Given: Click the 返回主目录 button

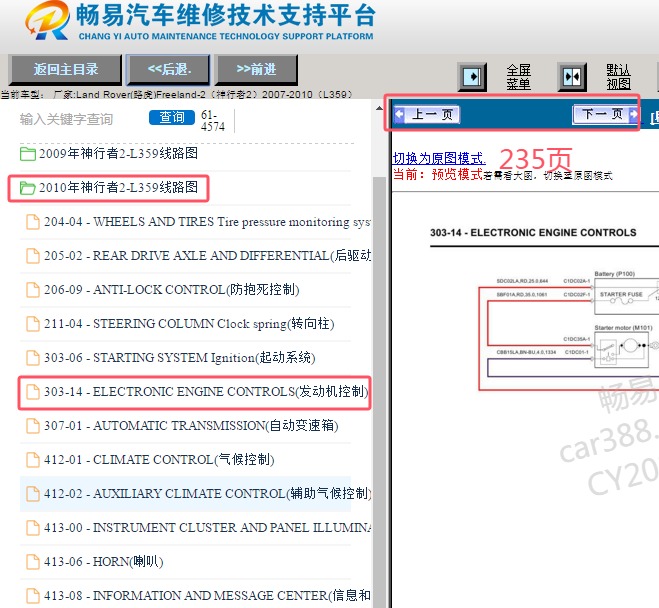Looking at the screenshot, I should 66,69.
